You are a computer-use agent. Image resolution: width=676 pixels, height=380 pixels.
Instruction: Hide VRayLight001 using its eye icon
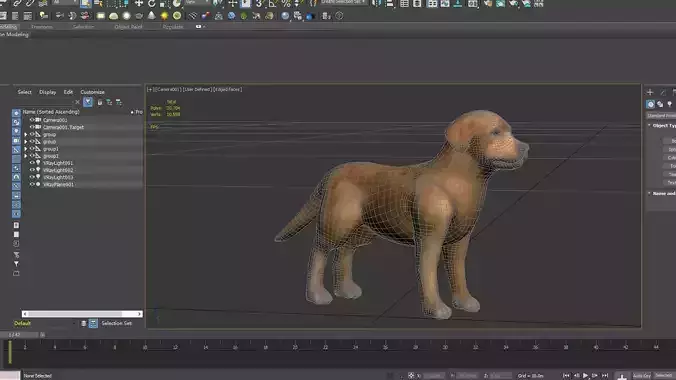coord(32,163)
